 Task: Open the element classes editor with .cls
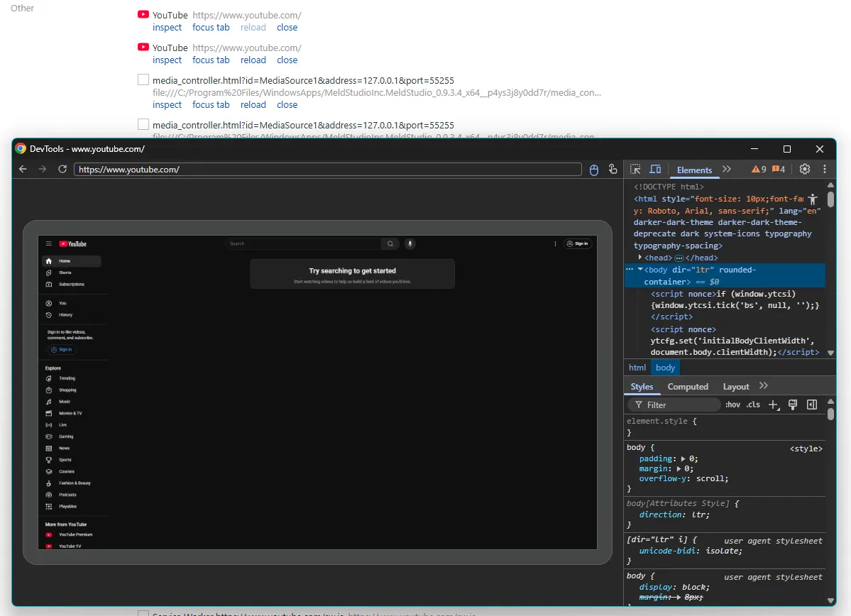click(x=752, y=404)
